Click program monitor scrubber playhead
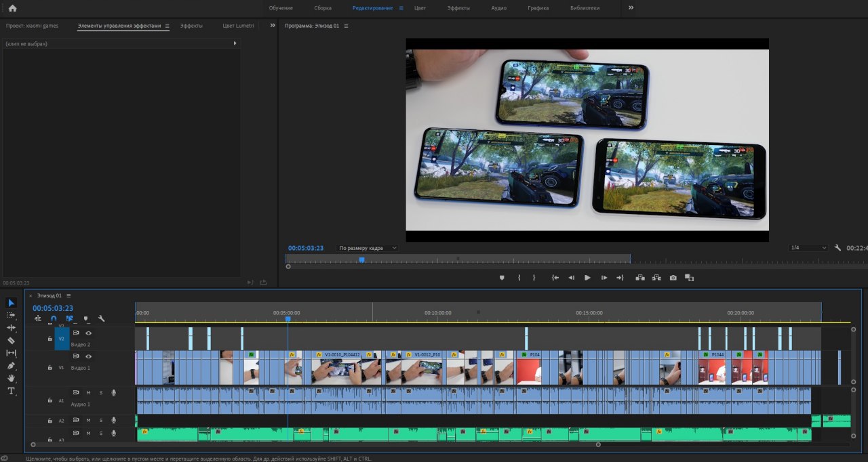The width and height of the screenshot is (868, 462). 361,259
